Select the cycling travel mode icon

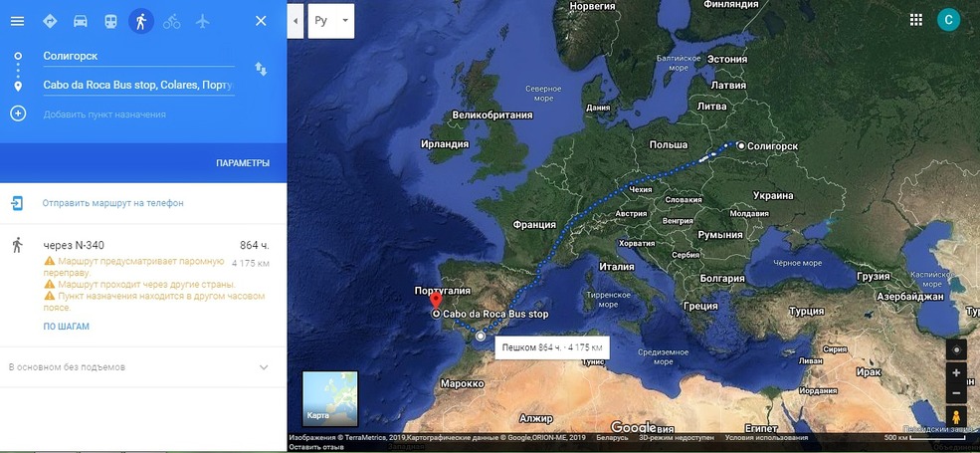[172, 21]
